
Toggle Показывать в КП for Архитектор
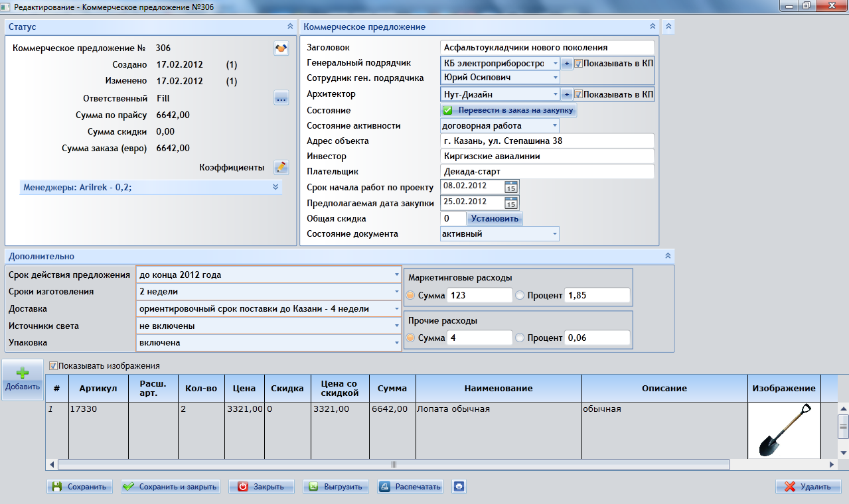578,94
